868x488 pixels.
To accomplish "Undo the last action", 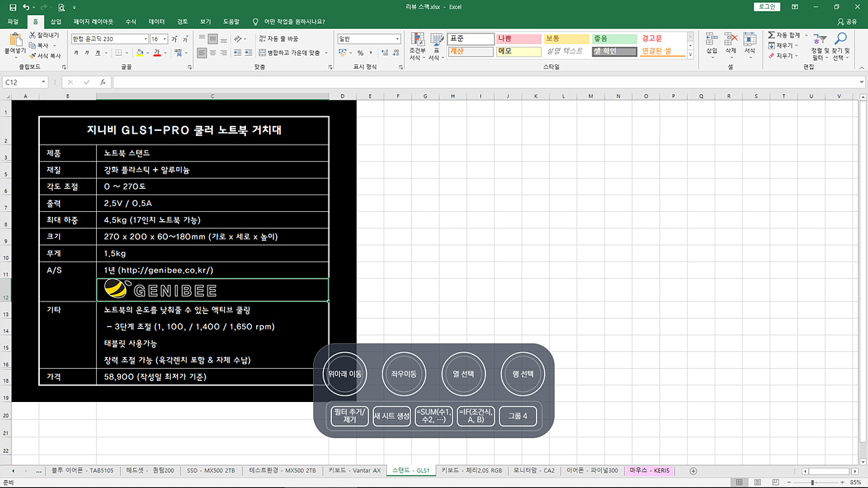I will [27, 7].
